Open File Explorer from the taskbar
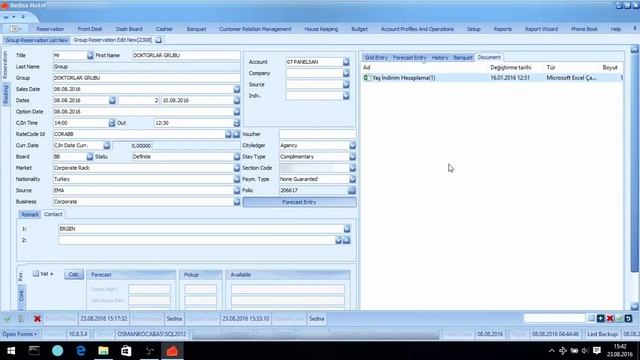The width and height of the screenshot is (640, 360). click(104, 351)
